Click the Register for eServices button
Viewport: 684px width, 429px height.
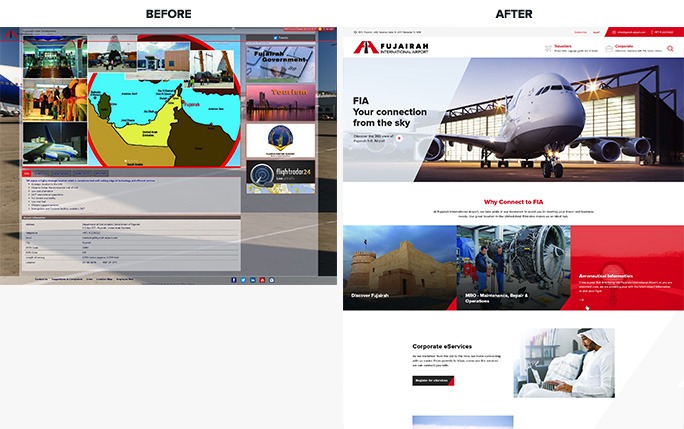pyautogui.click(x=433, y=381)
